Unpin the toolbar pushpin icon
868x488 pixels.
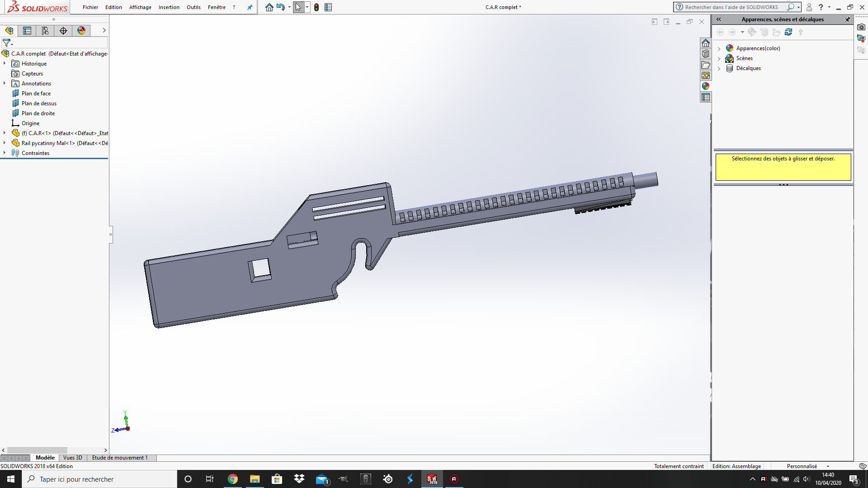pyautogui.click(x=250, y=7)
